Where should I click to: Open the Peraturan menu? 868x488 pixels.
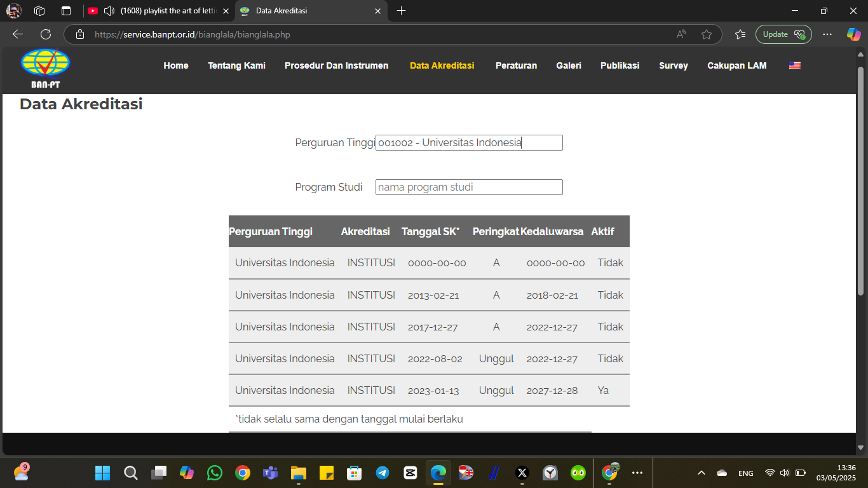tap(516, 65)
